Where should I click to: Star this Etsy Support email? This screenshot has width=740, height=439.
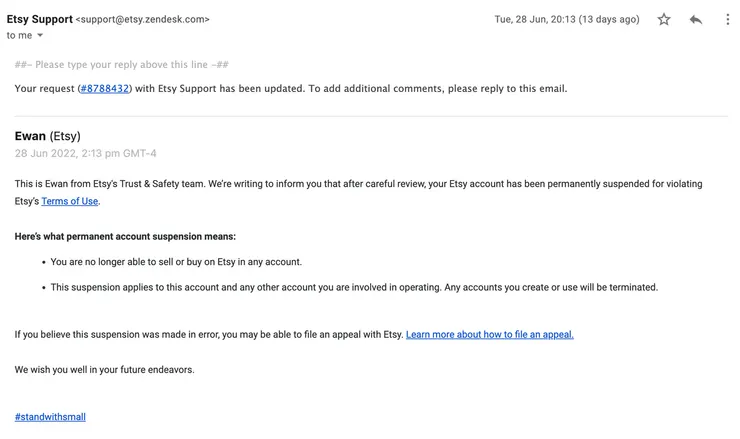point(664,19)
